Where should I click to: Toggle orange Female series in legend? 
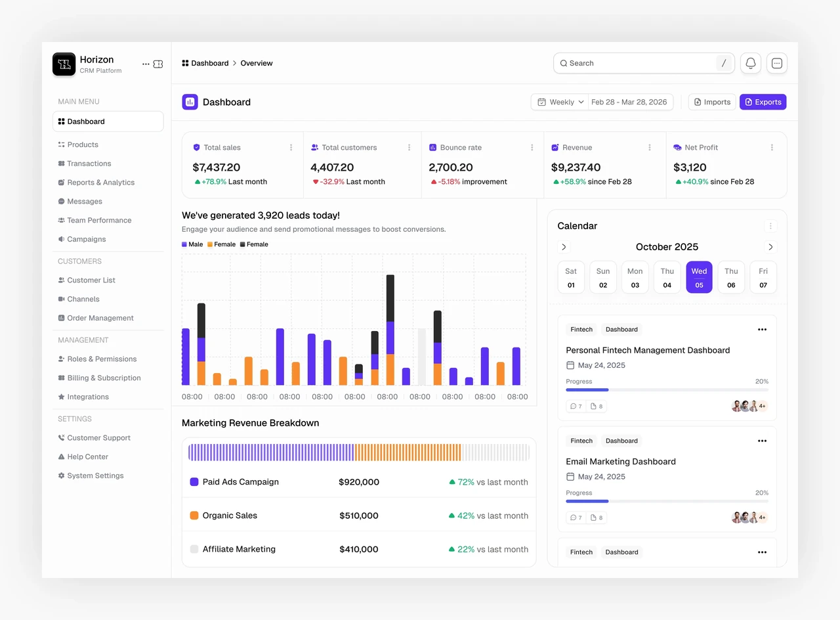221,244
